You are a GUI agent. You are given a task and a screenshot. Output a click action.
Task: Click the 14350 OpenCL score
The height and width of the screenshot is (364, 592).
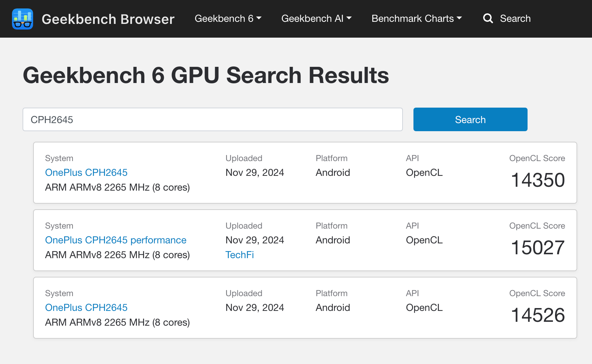tap(537, 180)
